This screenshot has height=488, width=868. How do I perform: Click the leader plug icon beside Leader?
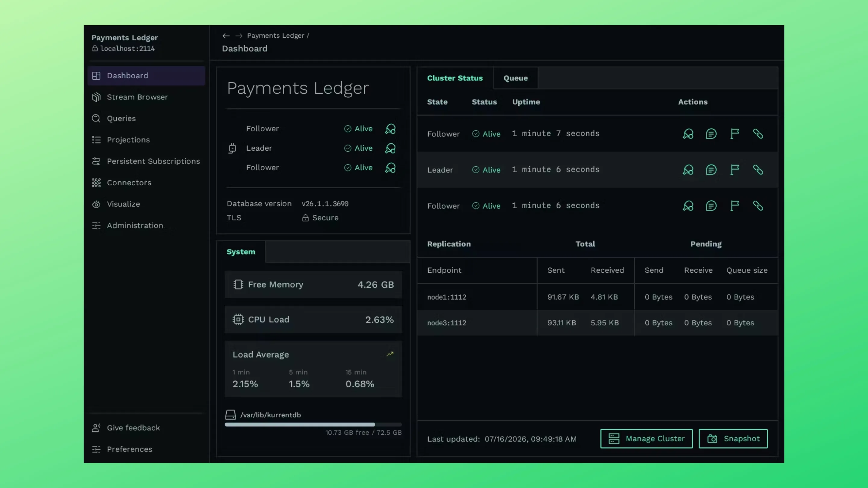pyautogui.click(x=232, y=148)
